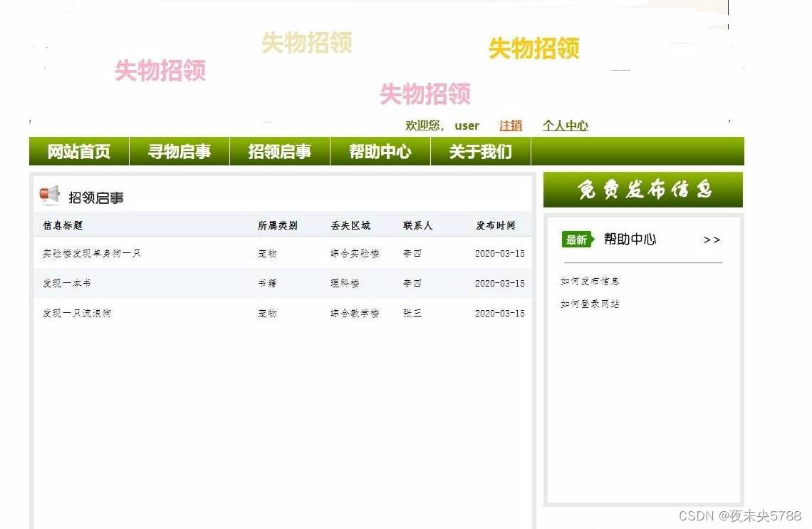Click contact 李四 in the 实验楼发现单身狗一只 row

(x=412, y=253)
